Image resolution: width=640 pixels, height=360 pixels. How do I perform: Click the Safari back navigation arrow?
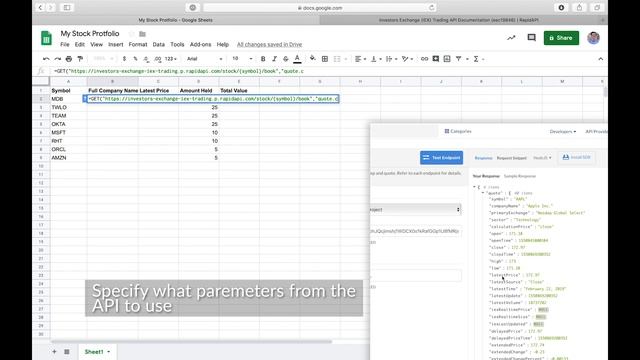tap(40, 7)
